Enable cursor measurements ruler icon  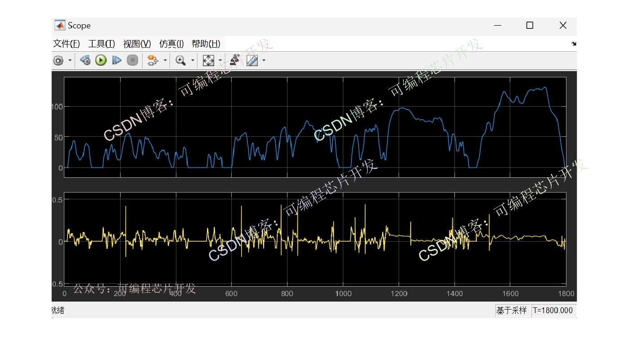click(x=252, y=60)
